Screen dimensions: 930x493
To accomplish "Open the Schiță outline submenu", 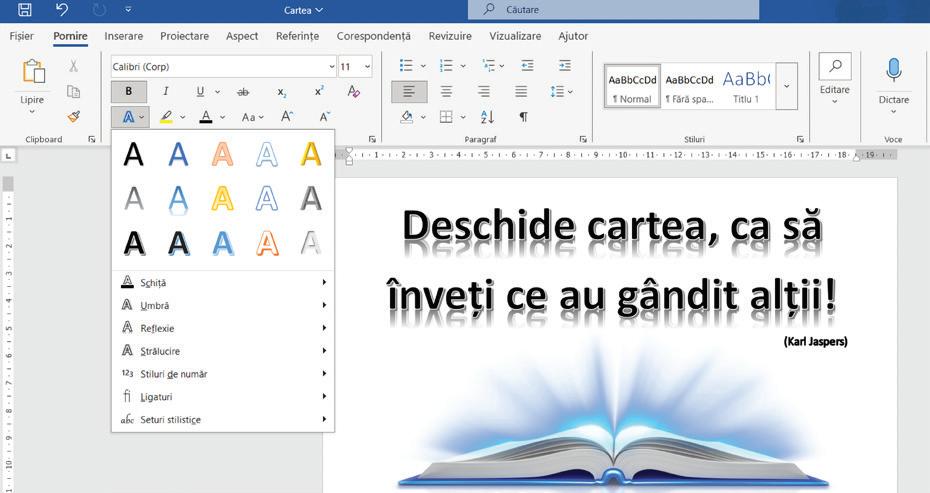I will point(223,282).
